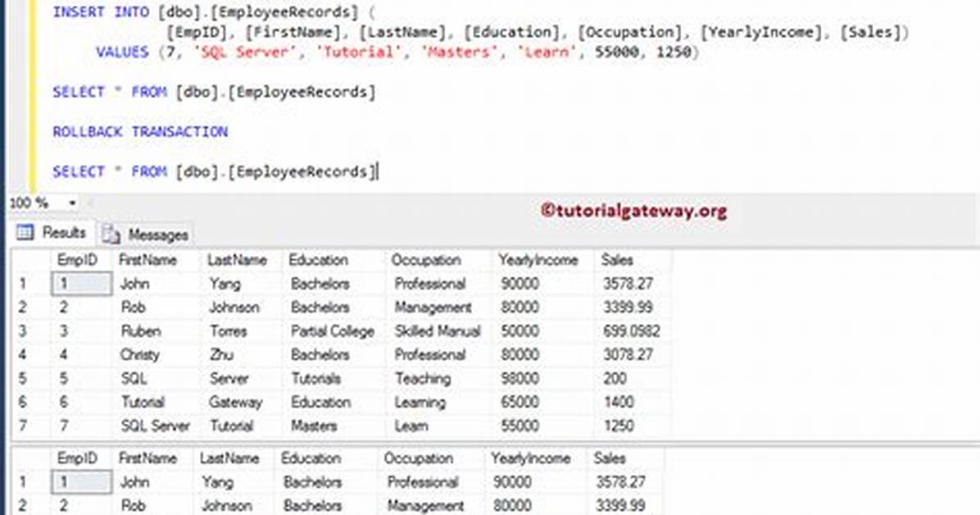Click the Sales column header in second grid

610,458
